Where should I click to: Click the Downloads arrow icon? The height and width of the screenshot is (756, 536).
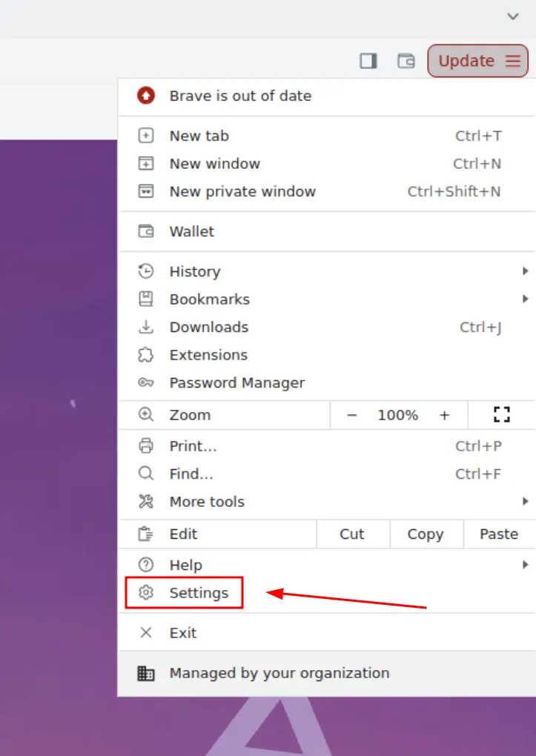146,327
